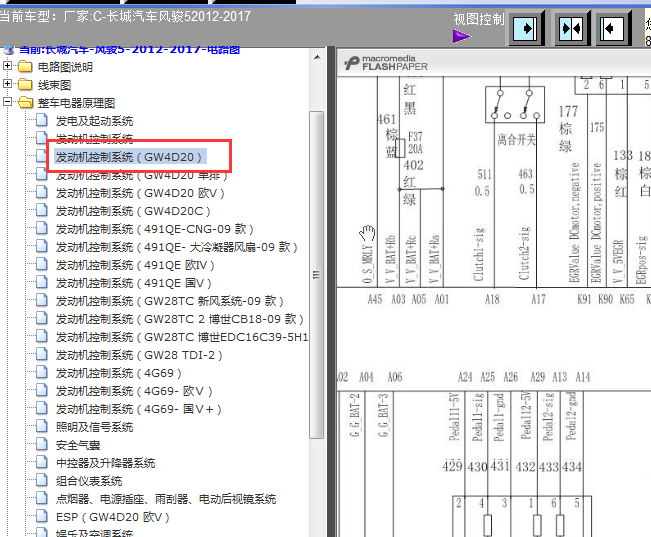This screenshot has width=651, height=537.
Task: Open 发动机控制系统（4G69- 欧V）
Action: pyautogui.click(x=134, y=391)
